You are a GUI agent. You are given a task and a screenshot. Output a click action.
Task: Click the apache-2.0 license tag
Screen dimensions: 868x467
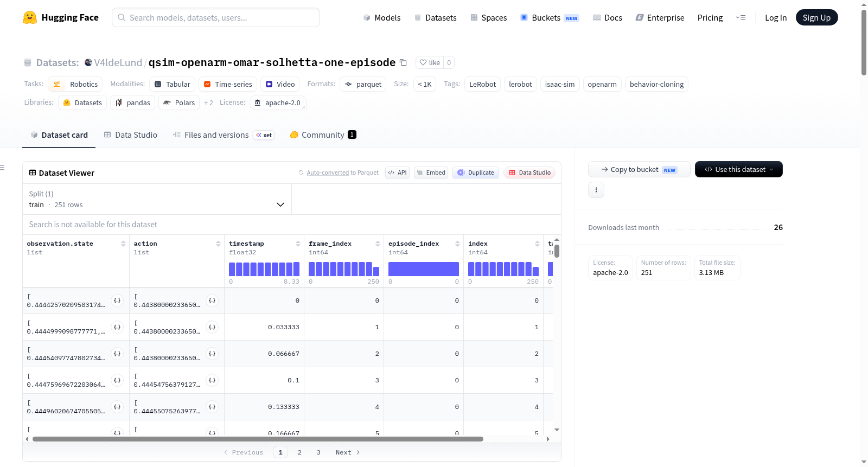pos(278,103)
